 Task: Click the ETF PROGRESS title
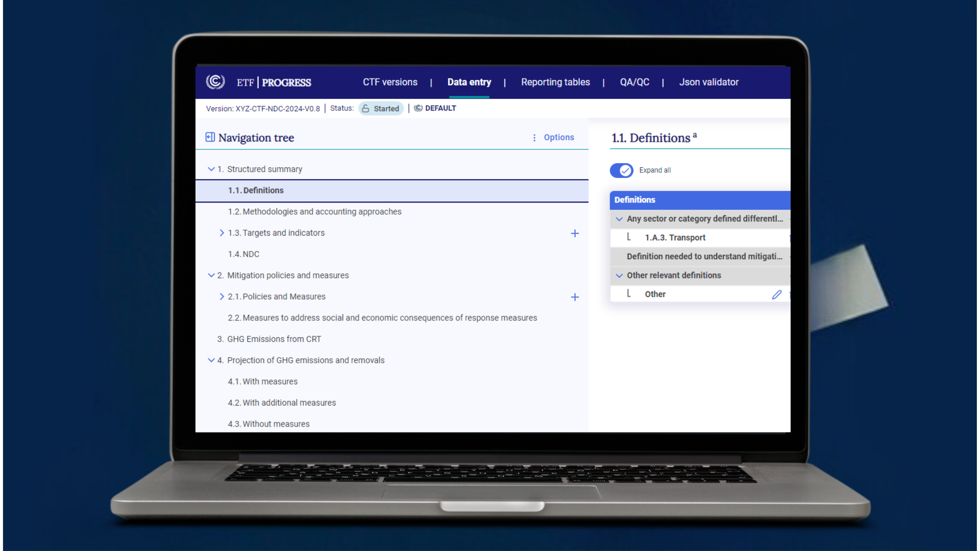[274, 82]
